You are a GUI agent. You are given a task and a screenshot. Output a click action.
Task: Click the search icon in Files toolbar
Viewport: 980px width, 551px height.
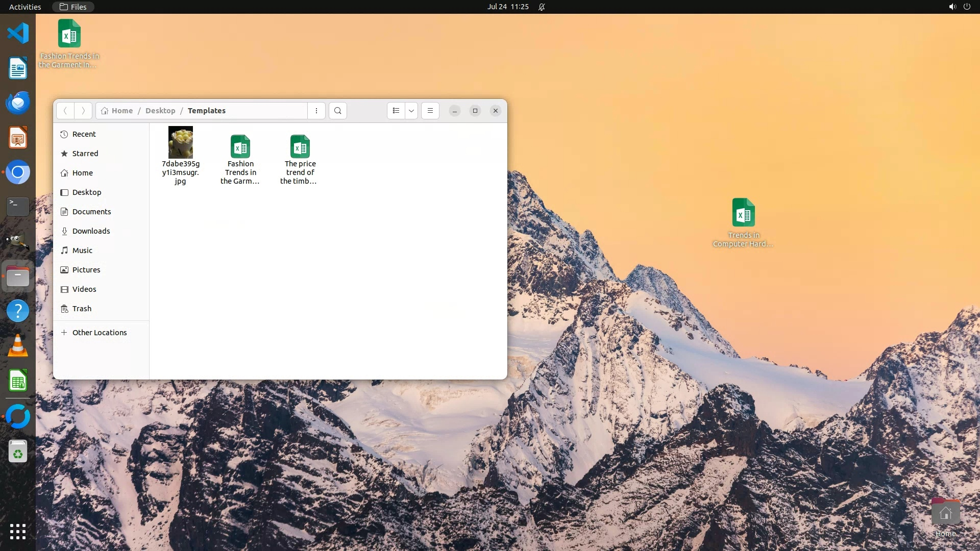click(337, 111)
